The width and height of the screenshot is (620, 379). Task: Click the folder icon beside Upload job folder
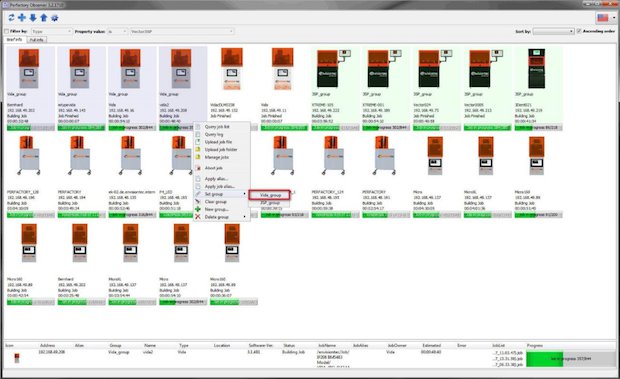coord(198,149)
